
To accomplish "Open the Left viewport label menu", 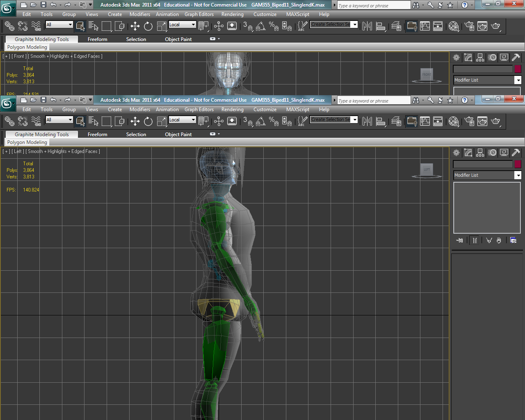I will click(x=18, y=151).
